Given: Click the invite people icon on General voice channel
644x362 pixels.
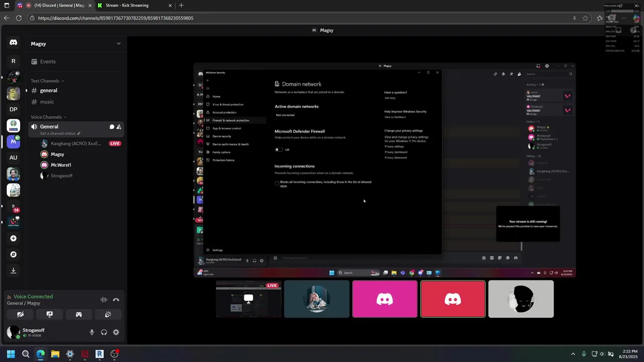Looking at the screenshot, I should (x=119, y=127).
